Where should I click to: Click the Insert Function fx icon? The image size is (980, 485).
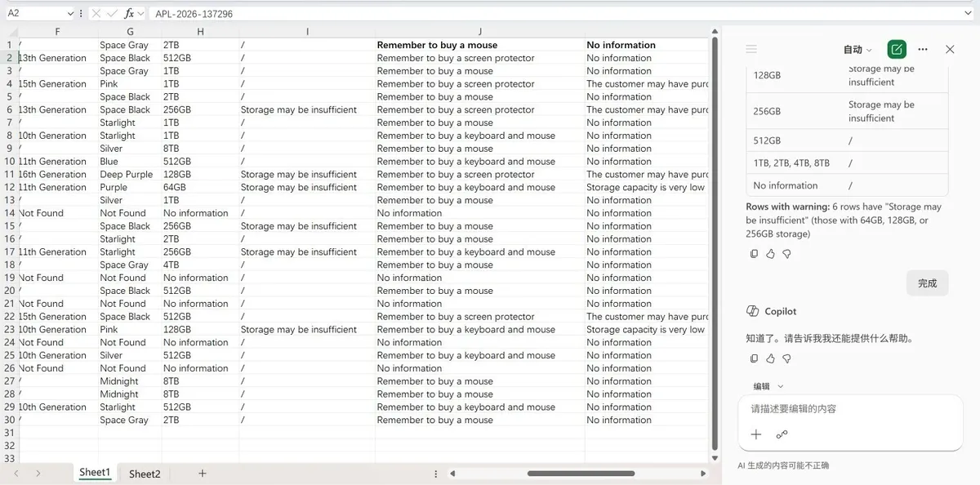coord(130,14)
